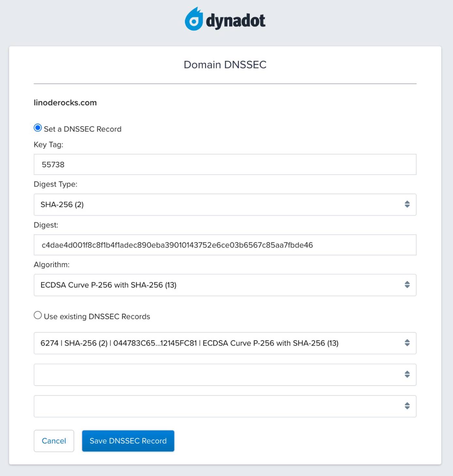Open the dropdown listing record 6274
Viewport: 453px width, 476px height.
point(225,343)
